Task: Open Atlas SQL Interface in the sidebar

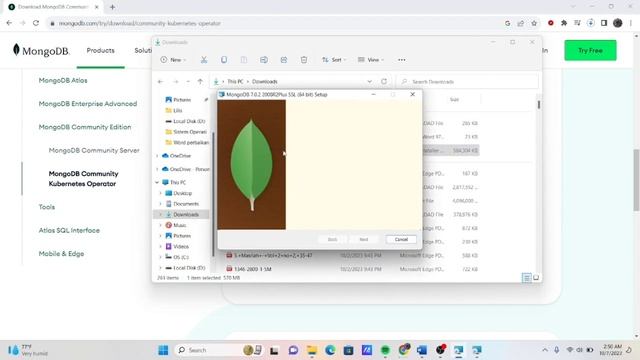Action: coord(69,230)
